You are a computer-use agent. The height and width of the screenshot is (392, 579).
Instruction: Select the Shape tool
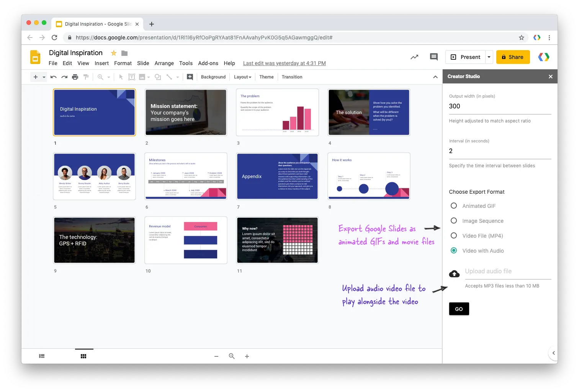(x=157, y=77)
